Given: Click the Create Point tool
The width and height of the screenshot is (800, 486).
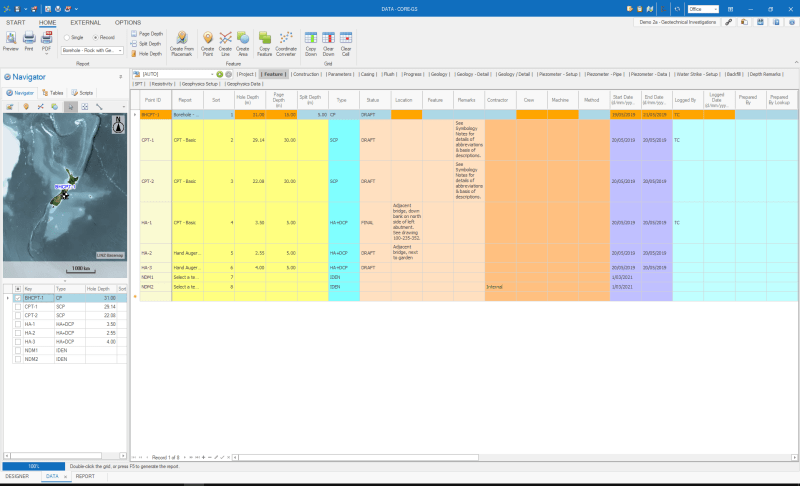Looking at the screenshot, I should [x=208, y=43].
